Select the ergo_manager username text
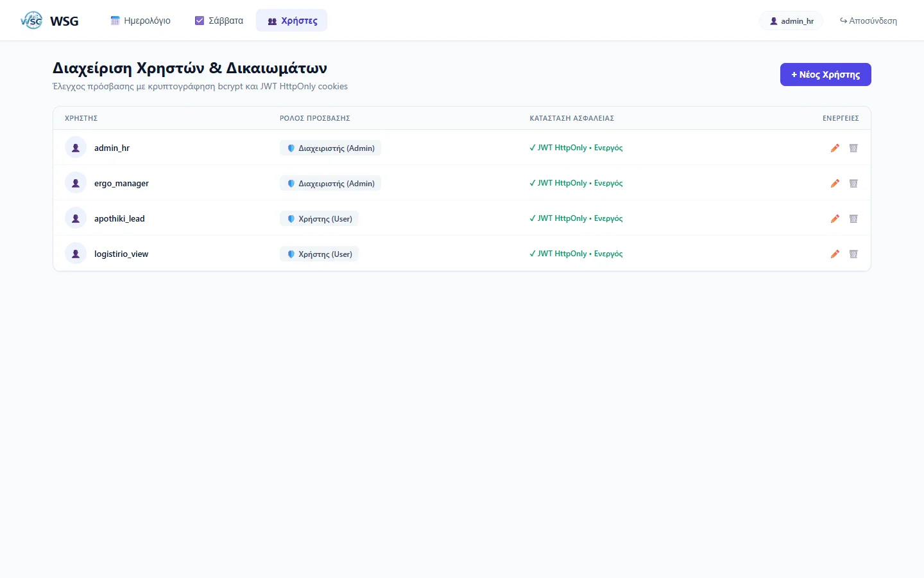This screenshot has height=578, width=924. click(121, 183)
